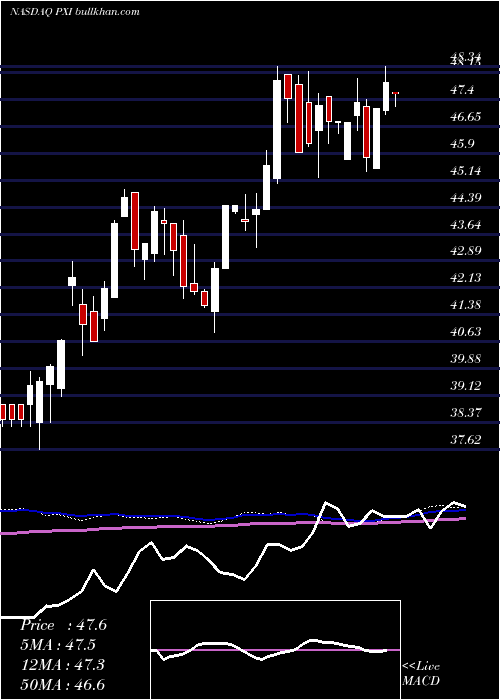Click the 42.13 price axis label

466,278
